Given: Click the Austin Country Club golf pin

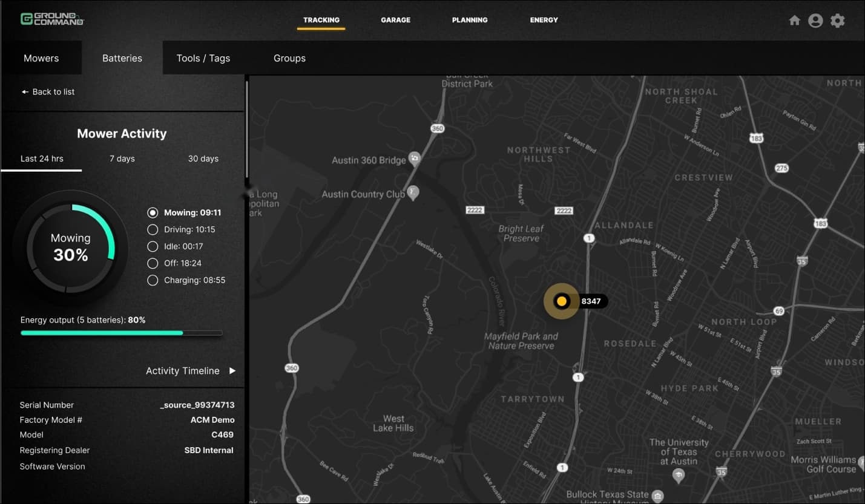Looking at the screenshot, I should [413, 192].
